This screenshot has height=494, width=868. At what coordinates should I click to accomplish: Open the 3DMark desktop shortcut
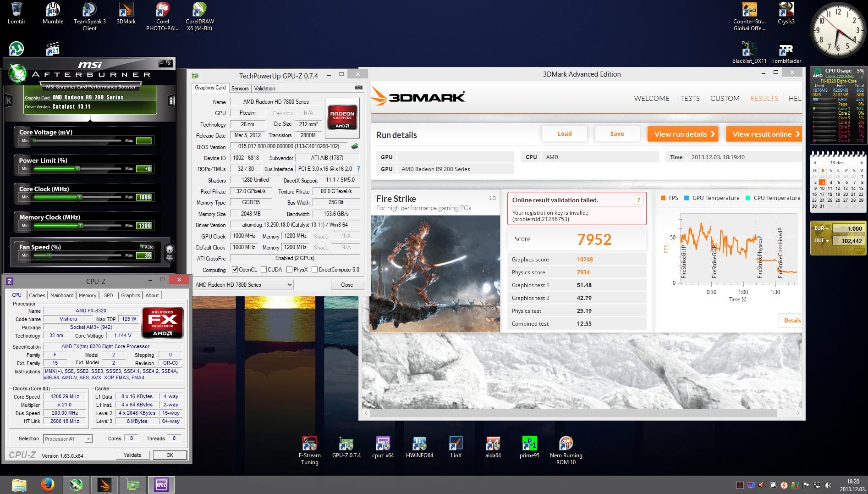coord(126,13)
